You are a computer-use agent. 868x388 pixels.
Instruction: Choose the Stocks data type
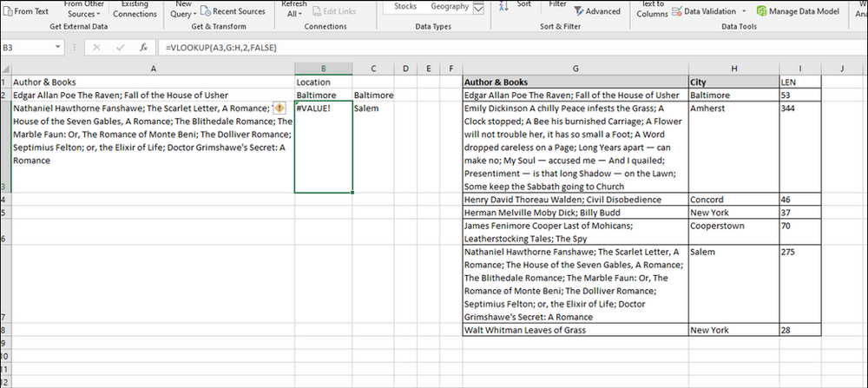point(405,6)
